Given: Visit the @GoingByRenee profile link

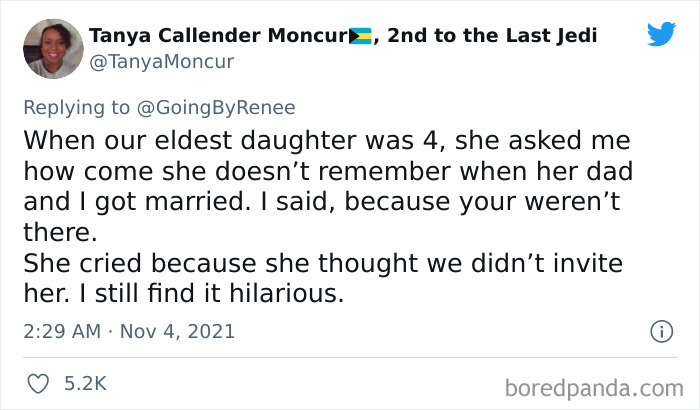Looking at the screenshot, I should 229,108.
